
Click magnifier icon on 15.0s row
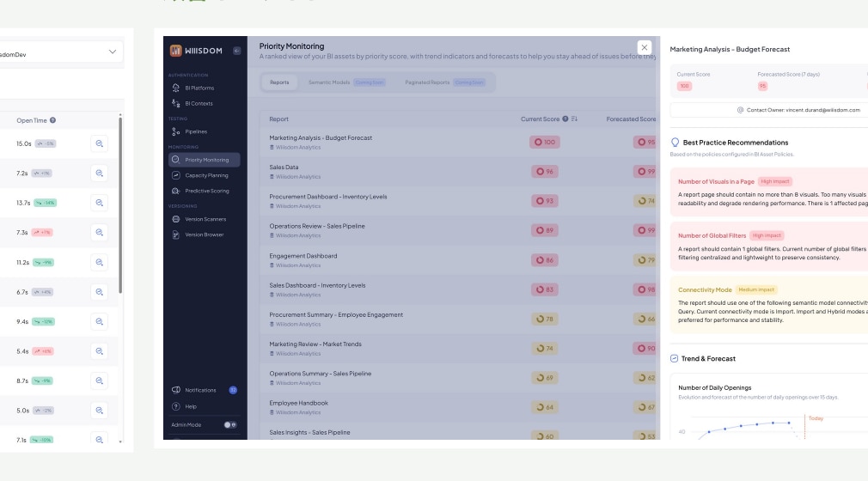[x=99, y=143]
